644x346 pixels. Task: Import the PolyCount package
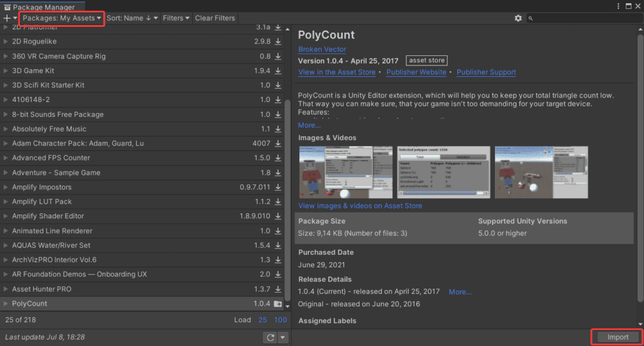click(x=618, y=337)
